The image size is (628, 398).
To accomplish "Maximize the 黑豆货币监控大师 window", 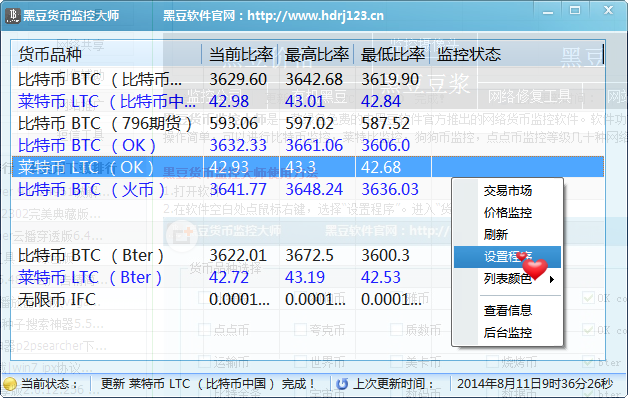I will tap(575, 11).
